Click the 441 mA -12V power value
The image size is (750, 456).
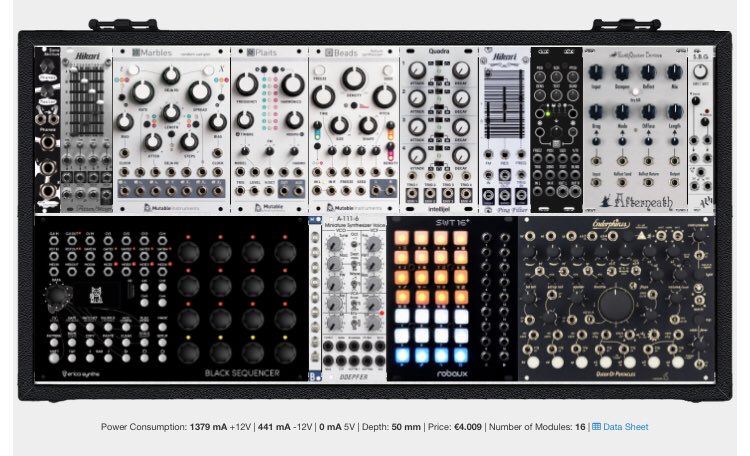285,427
